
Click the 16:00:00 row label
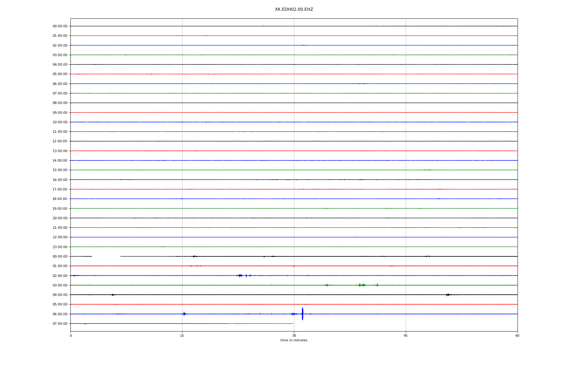click(60, 180)
